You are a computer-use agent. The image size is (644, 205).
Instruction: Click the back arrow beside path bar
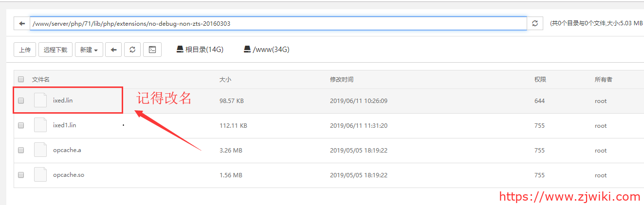22,23
